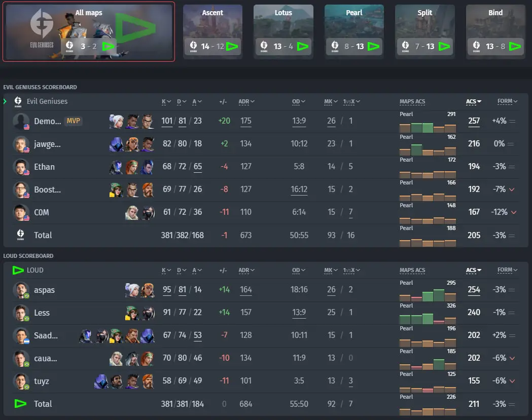Click the red downward form arrow in caua... row

(x=512, y=358)
